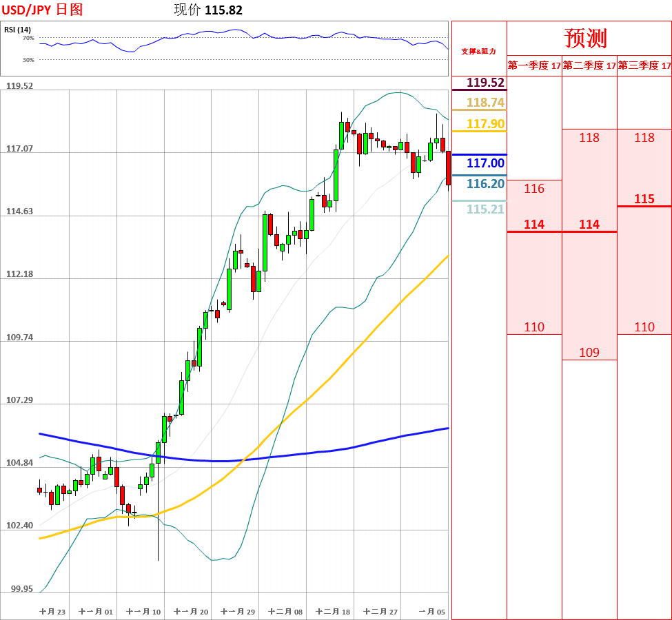Screen dimensions: 672x620
Task: Select the 117.00 blue level value
Action: (486, 163)
